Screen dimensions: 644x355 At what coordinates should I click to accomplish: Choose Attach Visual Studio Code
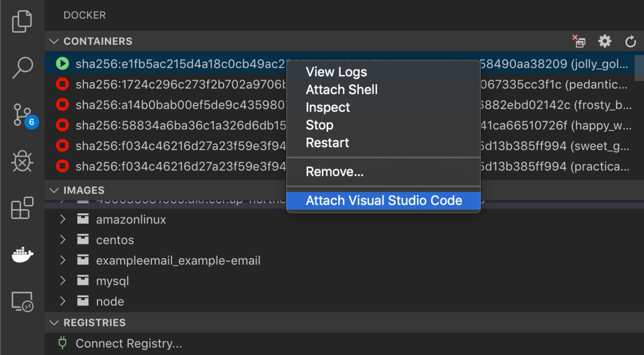(x=383, y=201)
